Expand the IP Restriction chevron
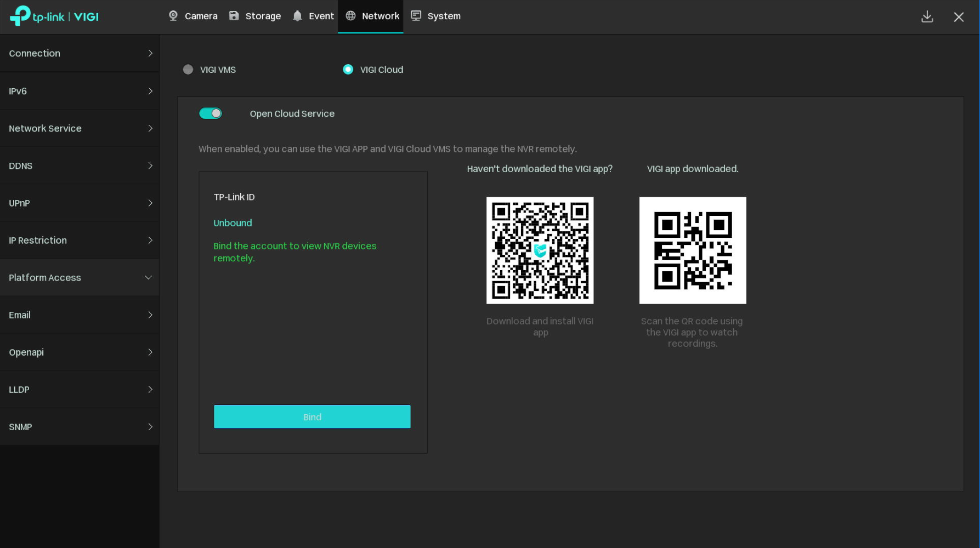 point(150,240)
